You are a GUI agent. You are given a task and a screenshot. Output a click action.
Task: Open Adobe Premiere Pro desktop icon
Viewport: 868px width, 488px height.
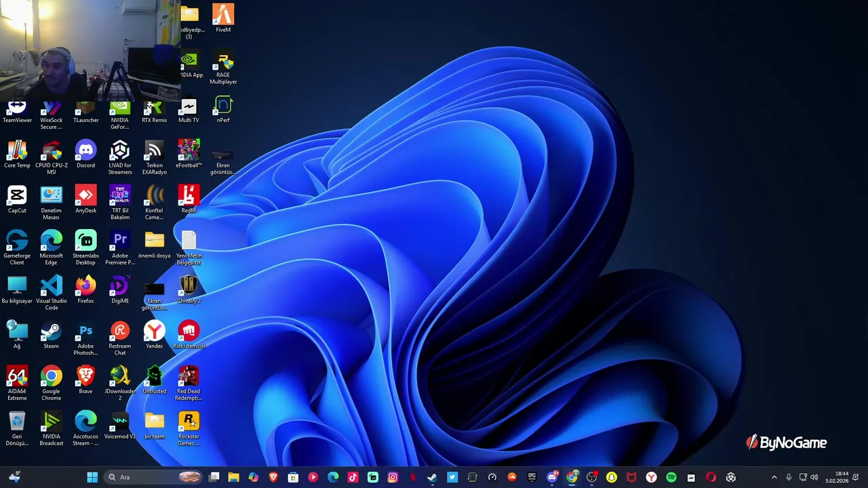click(x=120, y=248)
